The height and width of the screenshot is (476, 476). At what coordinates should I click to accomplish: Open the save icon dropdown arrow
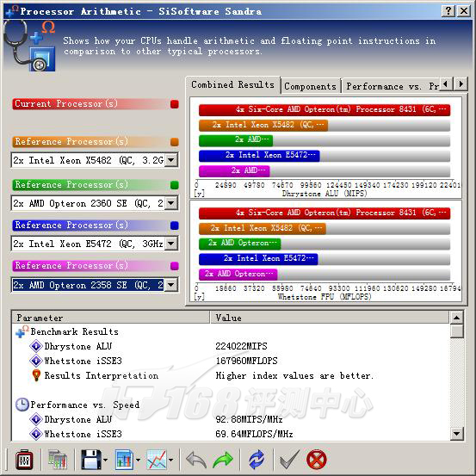105,460
